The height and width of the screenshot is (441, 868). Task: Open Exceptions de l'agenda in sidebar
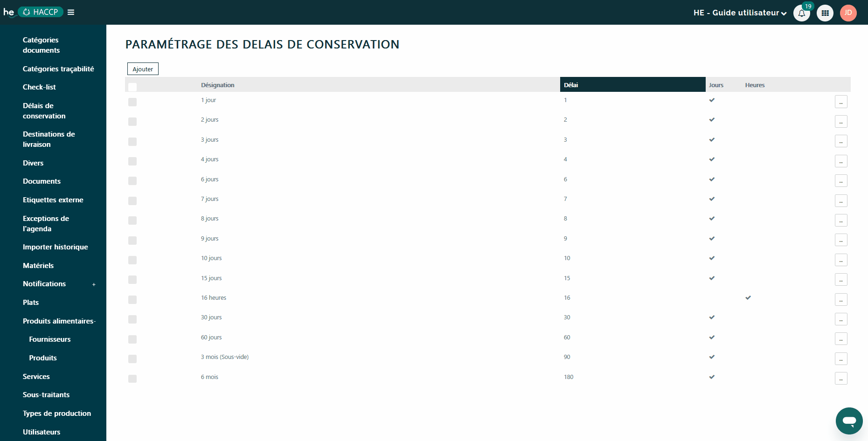coord(46,224)
